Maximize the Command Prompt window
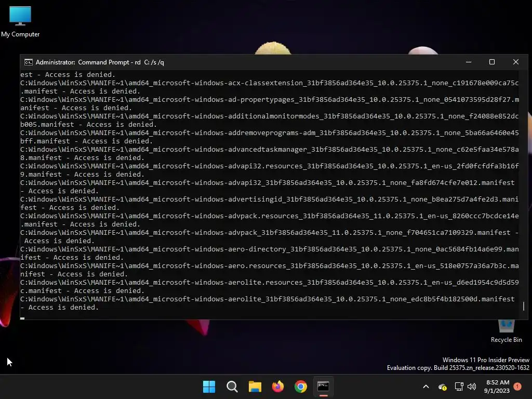Screen dimensions: 532x399 pyautogui.click(x=492, y=62)
